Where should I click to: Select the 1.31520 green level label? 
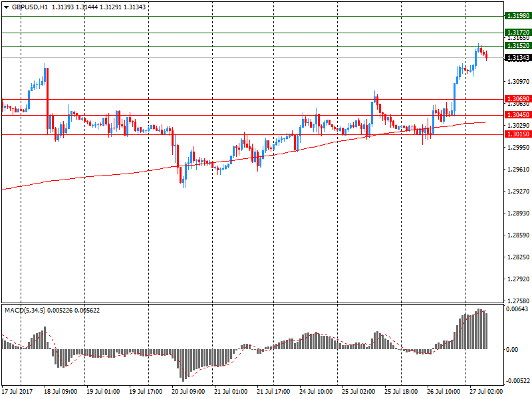click(518, 46)
